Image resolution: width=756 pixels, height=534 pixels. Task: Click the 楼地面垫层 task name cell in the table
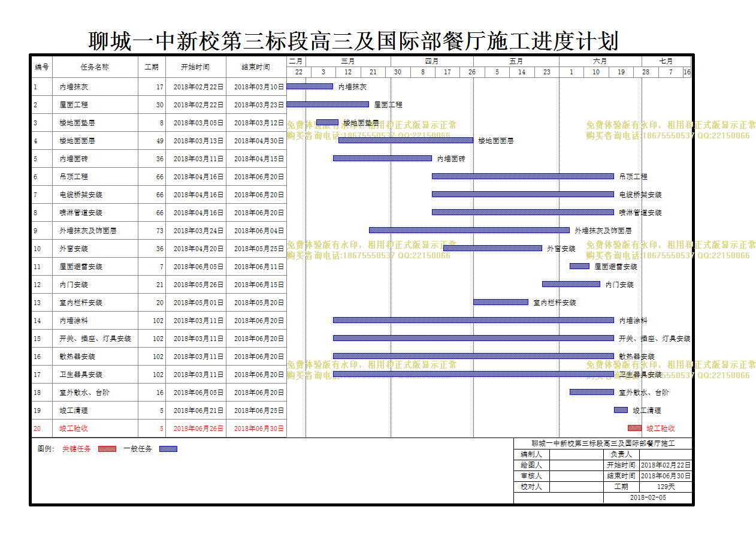click(95, 123)
